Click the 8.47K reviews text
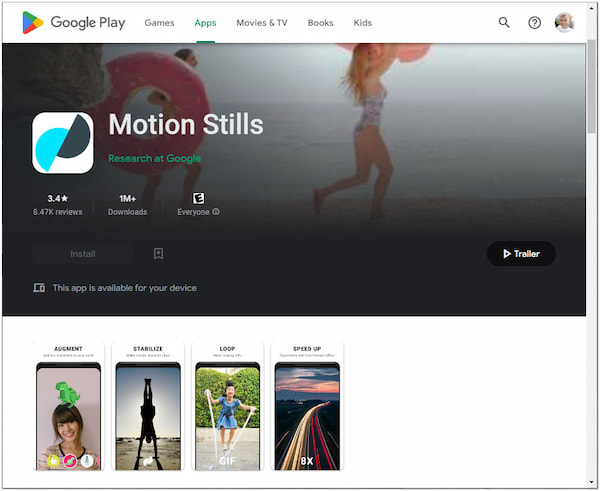This screenshot has width=600, height=491. [57, 212]
